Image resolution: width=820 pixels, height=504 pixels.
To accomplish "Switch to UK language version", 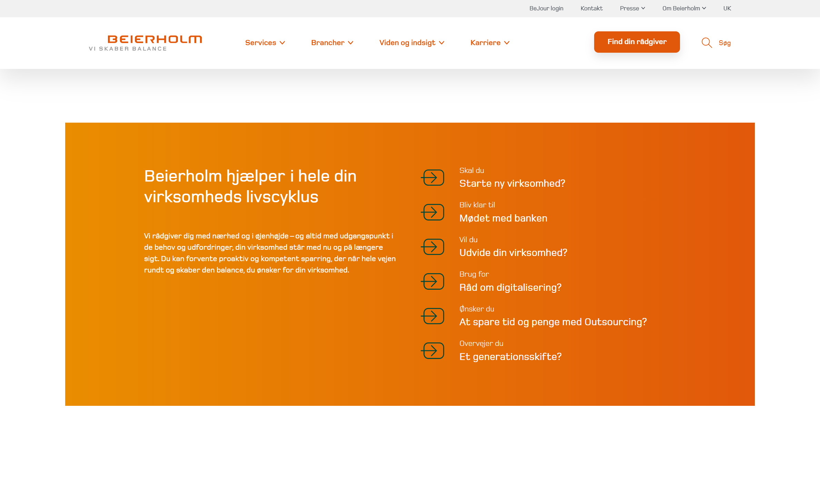I will tap(727, 8).
